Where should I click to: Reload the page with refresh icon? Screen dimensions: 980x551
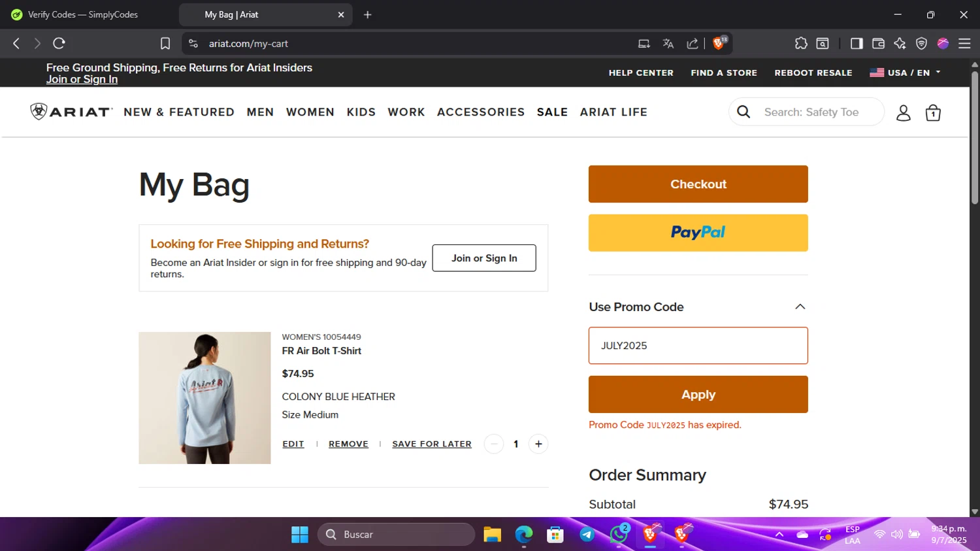click(x=59, y=43)
